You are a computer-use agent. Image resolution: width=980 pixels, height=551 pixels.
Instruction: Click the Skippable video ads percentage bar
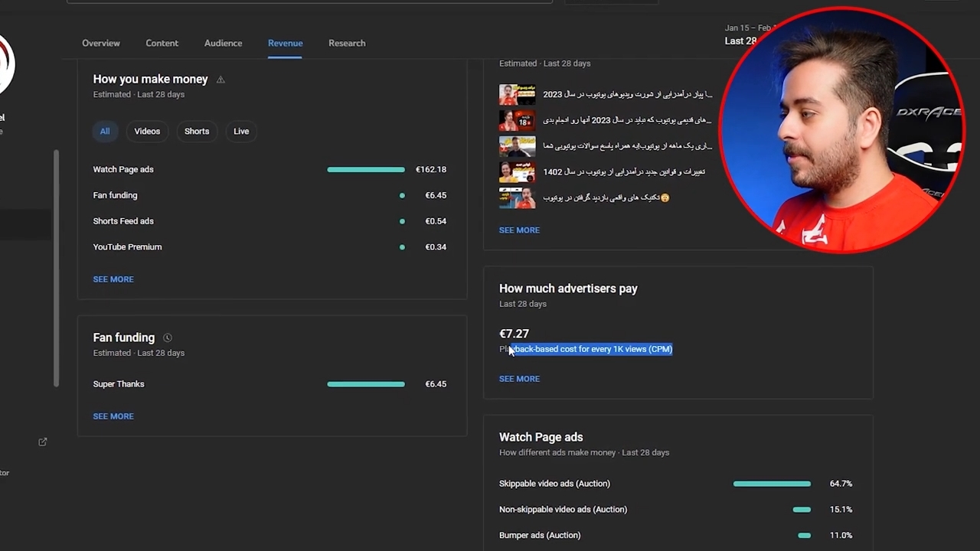pyautogui.click(x=772, y=484)
